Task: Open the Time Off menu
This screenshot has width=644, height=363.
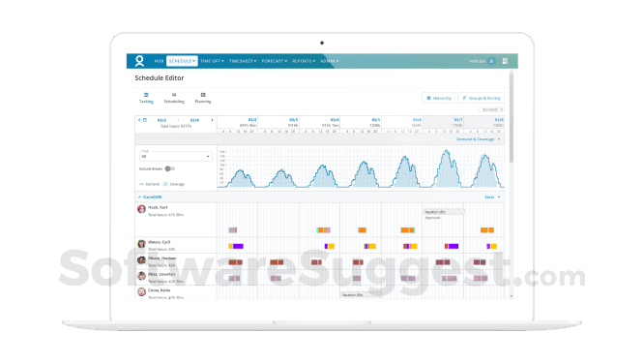Action: [212, 61]
